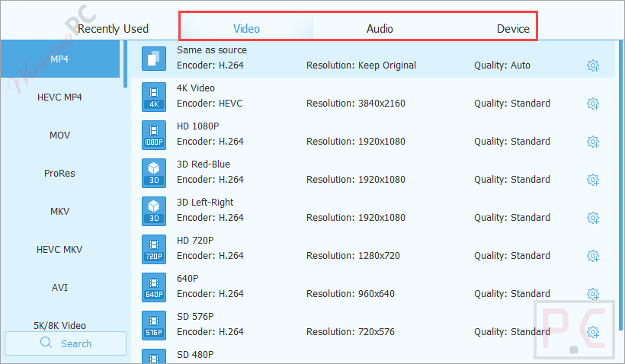Click 'Encoder: HEVC' text
Viewport: 625px width, 364px height.
click(x=210, y=104)
